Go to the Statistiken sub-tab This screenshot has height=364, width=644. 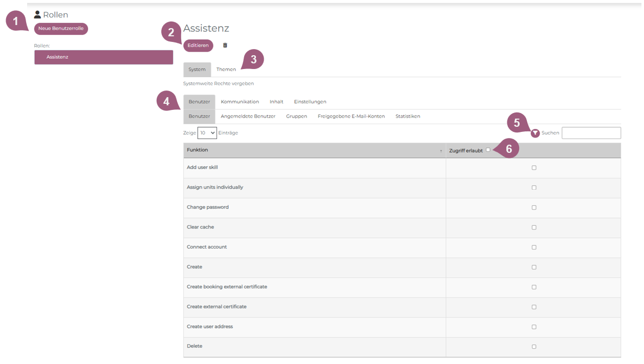407,117
